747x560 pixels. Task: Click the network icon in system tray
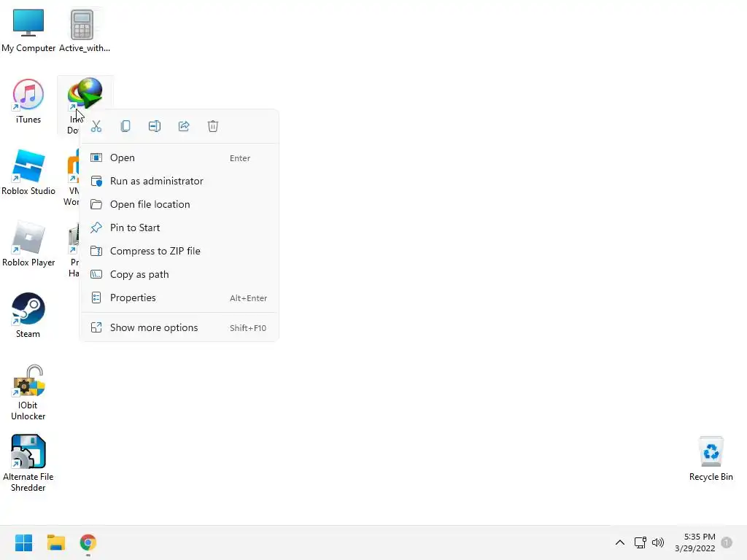click(640, 542)
